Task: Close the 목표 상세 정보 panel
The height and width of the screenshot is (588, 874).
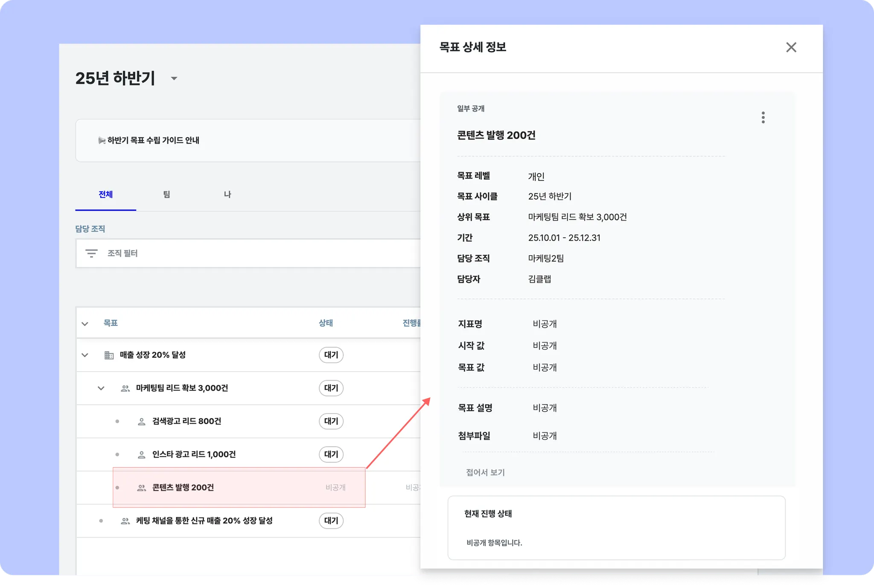Action: coord(791,47)
